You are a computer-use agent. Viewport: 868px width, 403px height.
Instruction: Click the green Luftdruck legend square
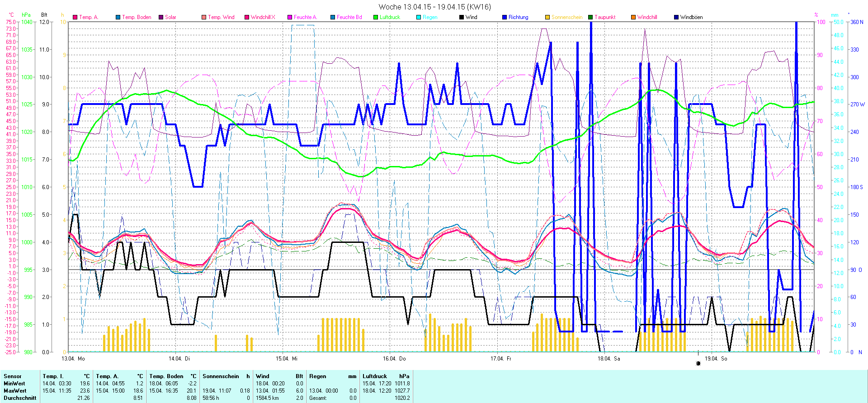click(x=376, y=17)
